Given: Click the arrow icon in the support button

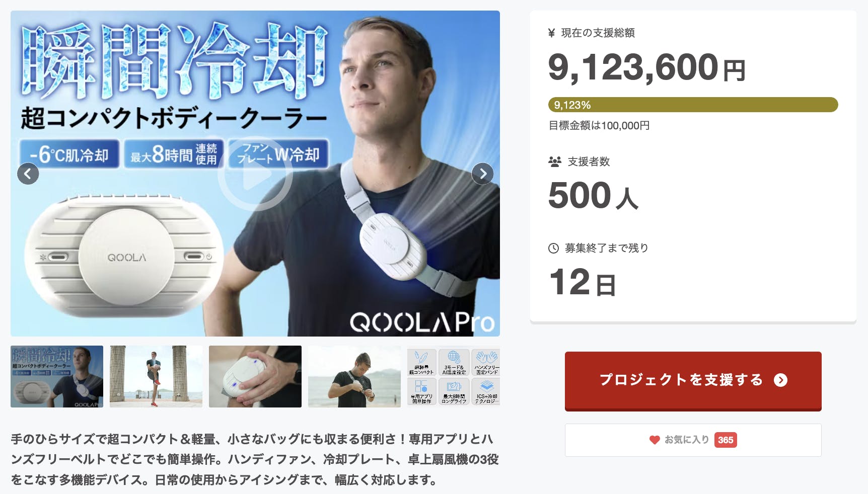Looking at the screenshot, I should click(x=780, y=380).
